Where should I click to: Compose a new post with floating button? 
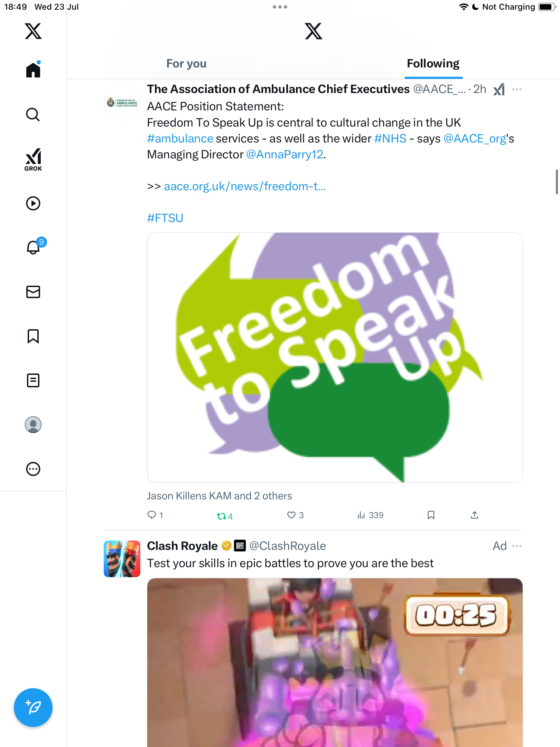(33, 707)
